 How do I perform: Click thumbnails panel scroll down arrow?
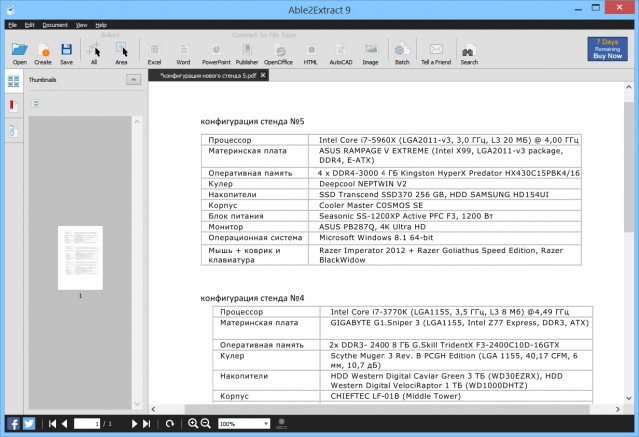[137, 404]
